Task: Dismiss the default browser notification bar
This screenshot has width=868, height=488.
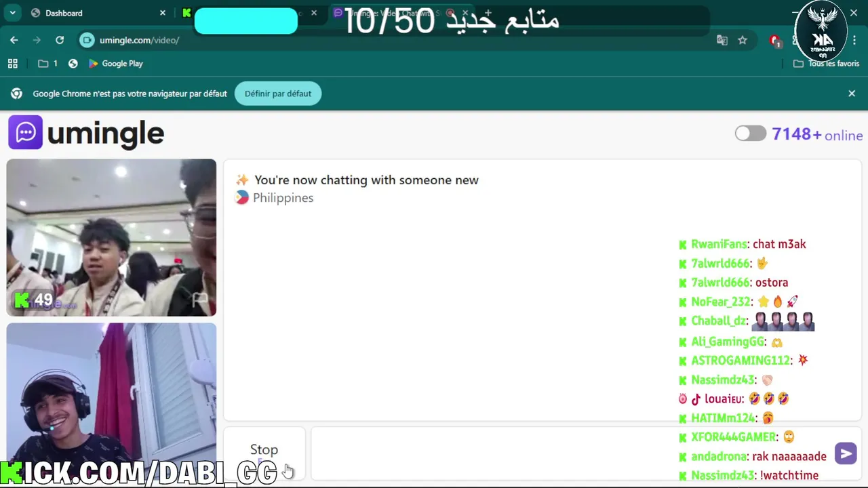Action: pos(852,94)
